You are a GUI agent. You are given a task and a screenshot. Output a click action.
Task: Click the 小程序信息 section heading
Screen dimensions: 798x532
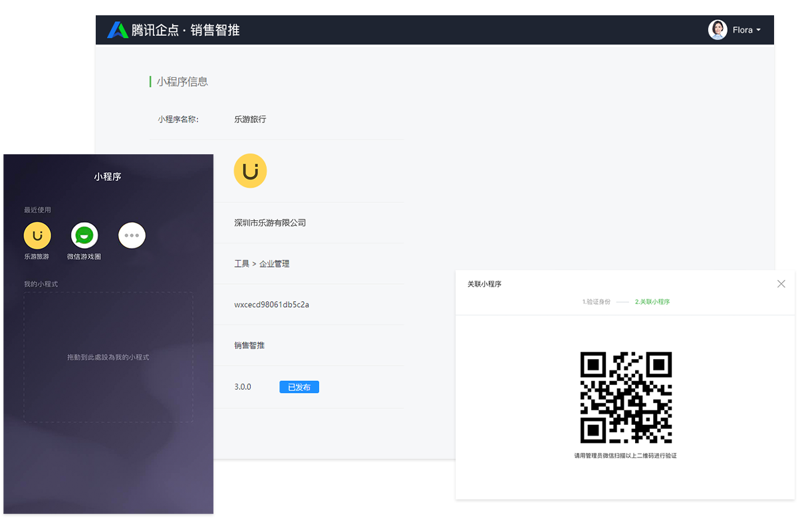click(182, 82)
